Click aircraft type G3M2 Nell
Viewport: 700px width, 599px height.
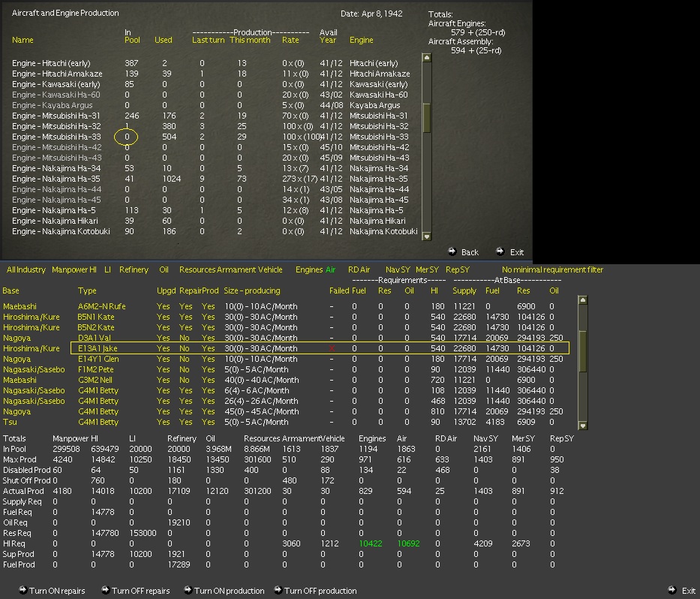[x=95, y=380]
